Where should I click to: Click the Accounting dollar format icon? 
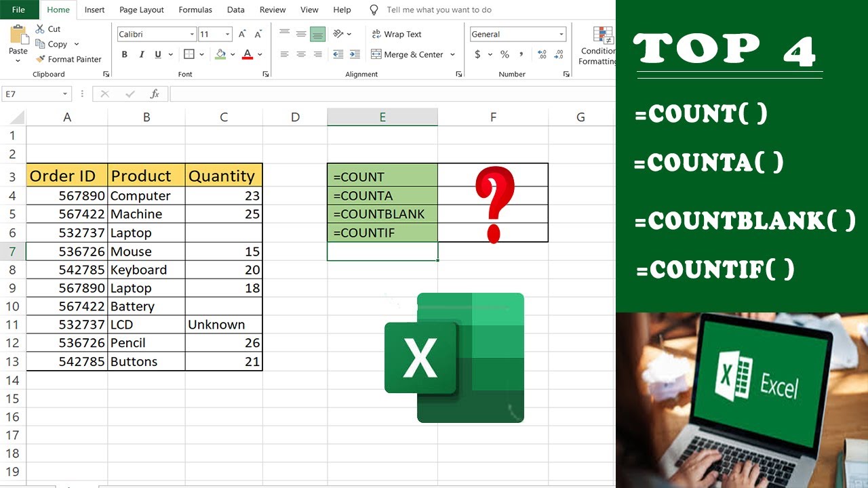click(478, 54)
